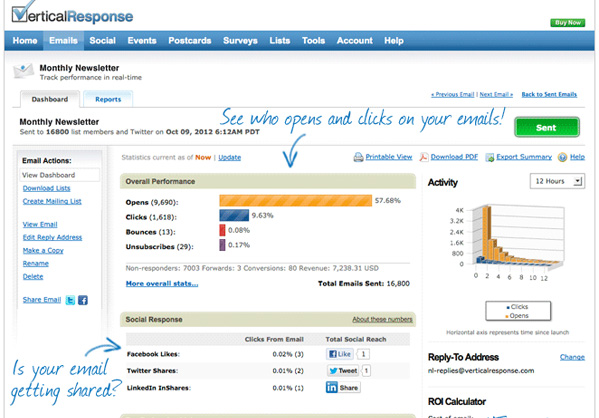The image size is (599, 418).
Task: Click the PDF icon beside Download PDF
Action: click(x=424, y=157)
